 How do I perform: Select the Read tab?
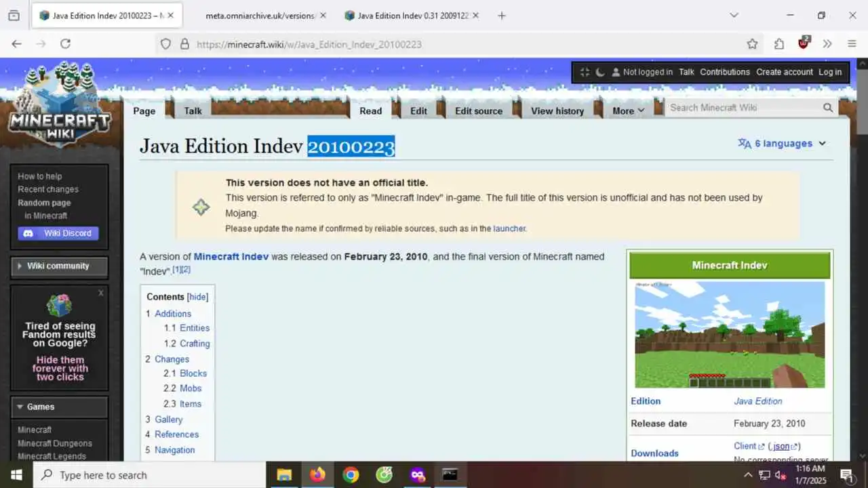pyautogui.click(x=371, y=111)
